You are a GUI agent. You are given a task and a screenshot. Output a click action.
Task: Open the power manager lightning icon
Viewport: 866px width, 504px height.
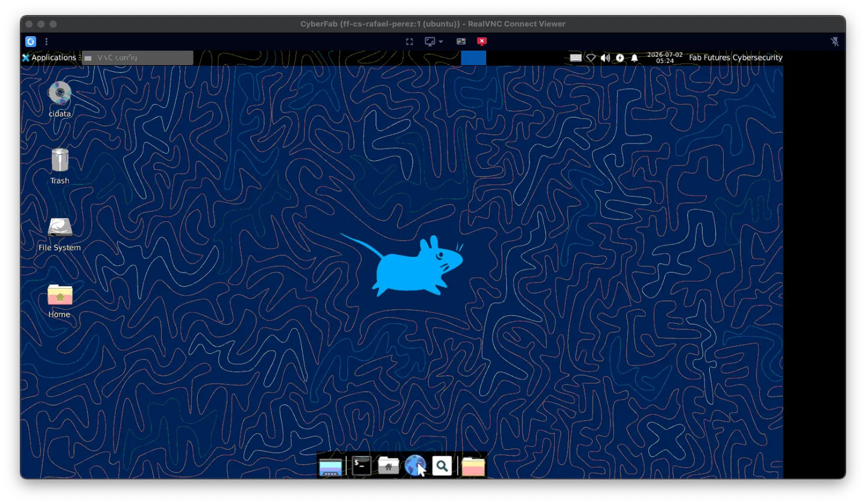[x=620, y=58]
